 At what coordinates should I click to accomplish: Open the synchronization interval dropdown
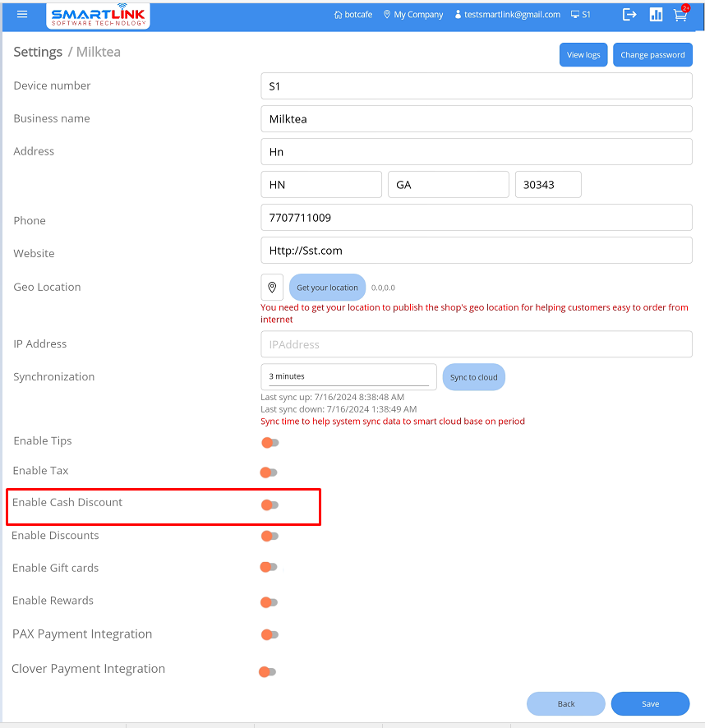(x=348, y=376)
